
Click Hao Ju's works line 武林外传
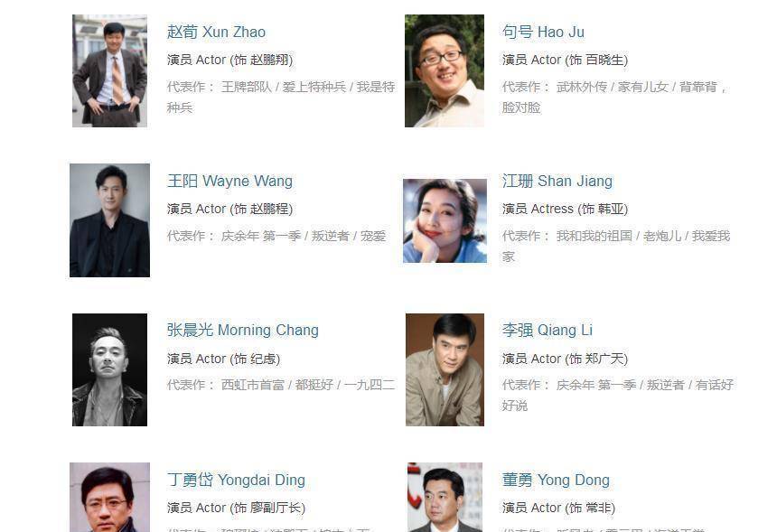[582, 88]
